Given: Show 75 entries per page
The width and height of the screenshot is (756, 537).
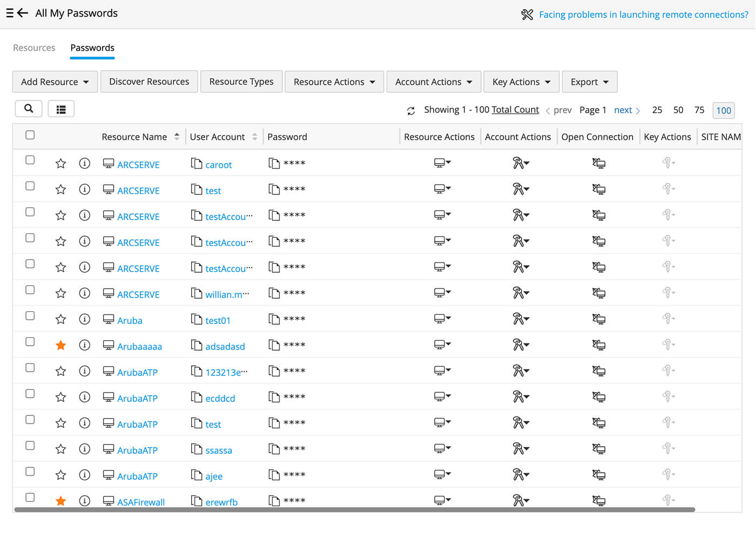Looking at the screenshot, I should tap(699, 110).
